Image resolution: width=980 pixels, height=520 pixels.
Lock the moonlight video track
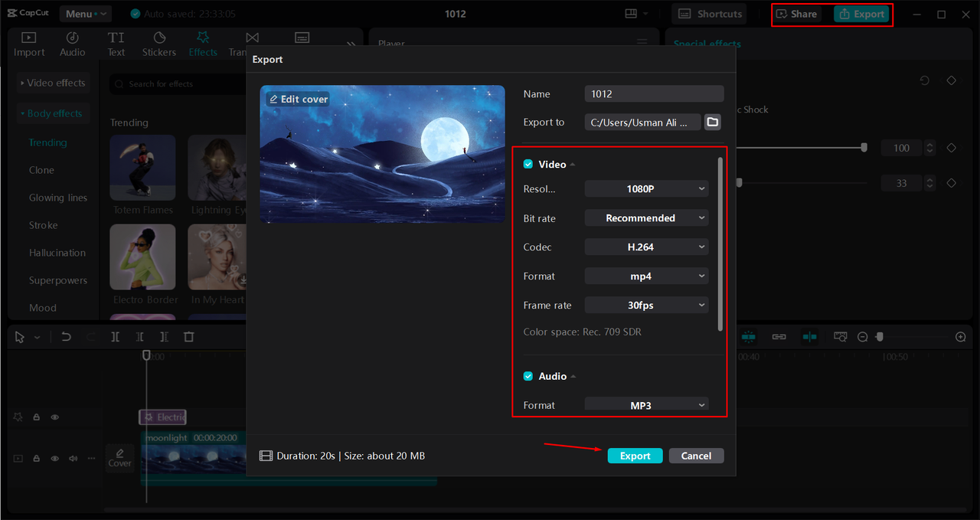(x=36, y=459)
